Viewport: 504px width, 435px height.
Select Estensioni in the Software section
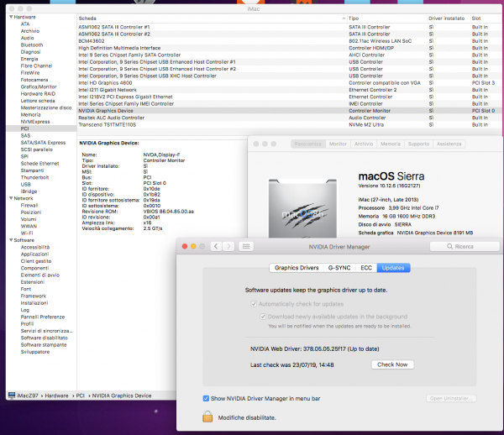[33, 282]
